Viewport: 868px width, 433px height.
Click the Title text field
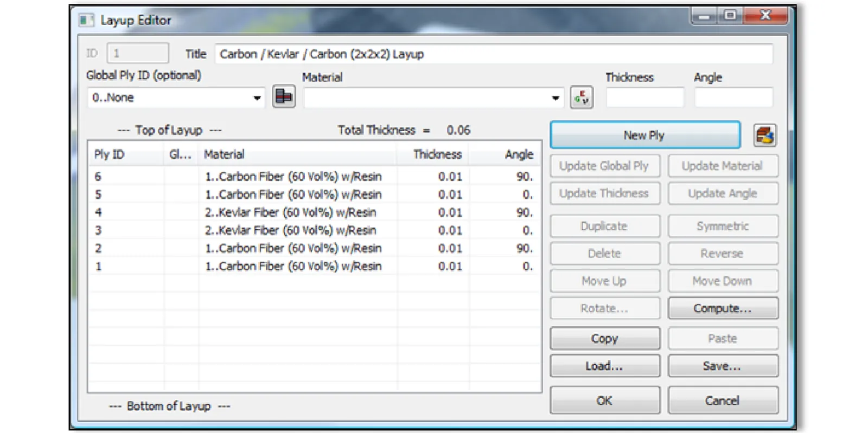pos(494,54)
